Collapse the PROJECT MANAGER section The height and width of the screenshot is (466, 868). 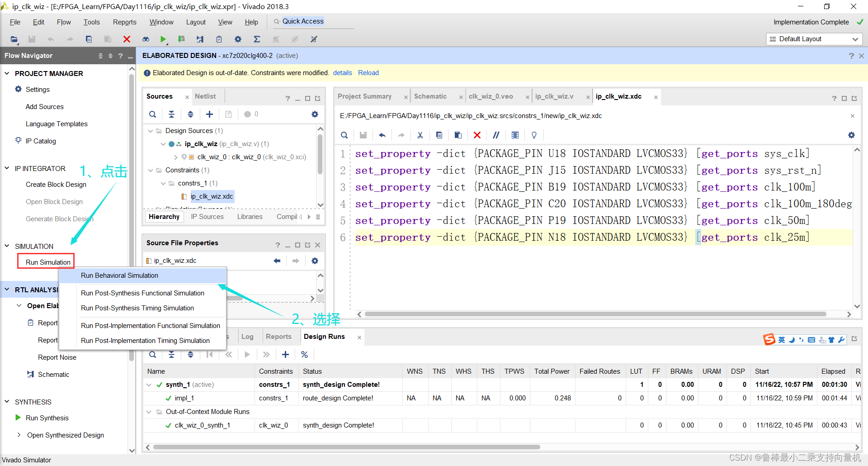tap(7, 73)
